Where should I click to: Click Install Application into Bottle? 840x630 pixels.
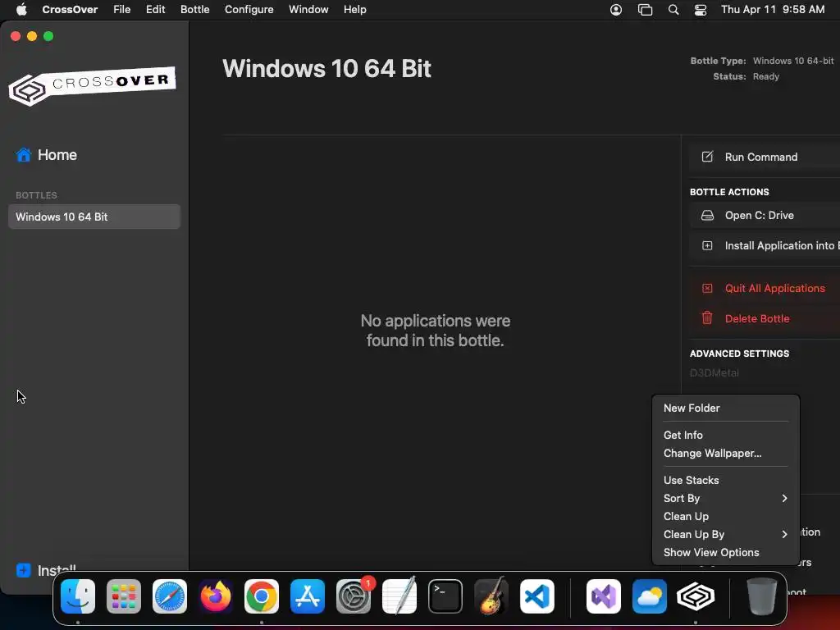pos(765,245)
